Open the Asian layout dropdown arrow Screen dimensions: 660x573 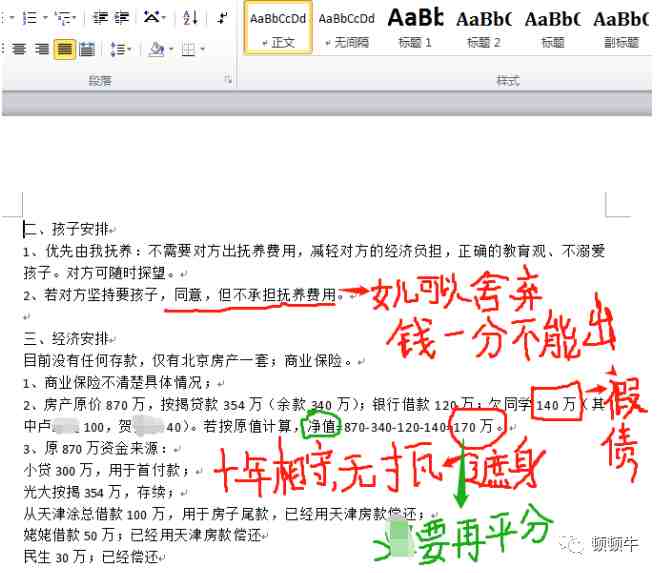(x=164, y=18)
